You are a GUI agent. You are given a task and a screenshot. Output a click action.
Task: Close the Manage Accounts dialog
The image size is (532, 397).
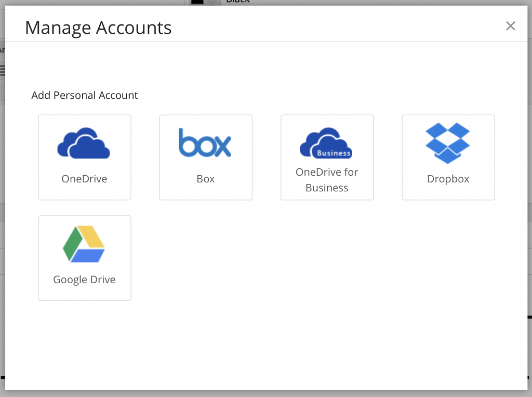511,26
